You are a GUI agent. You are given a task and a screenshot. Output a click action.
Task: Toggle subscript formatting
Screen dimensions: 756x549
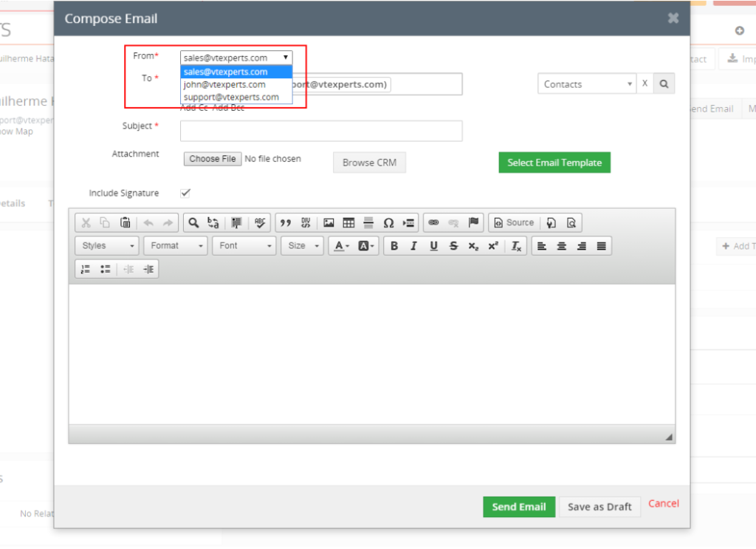[473, 246]
